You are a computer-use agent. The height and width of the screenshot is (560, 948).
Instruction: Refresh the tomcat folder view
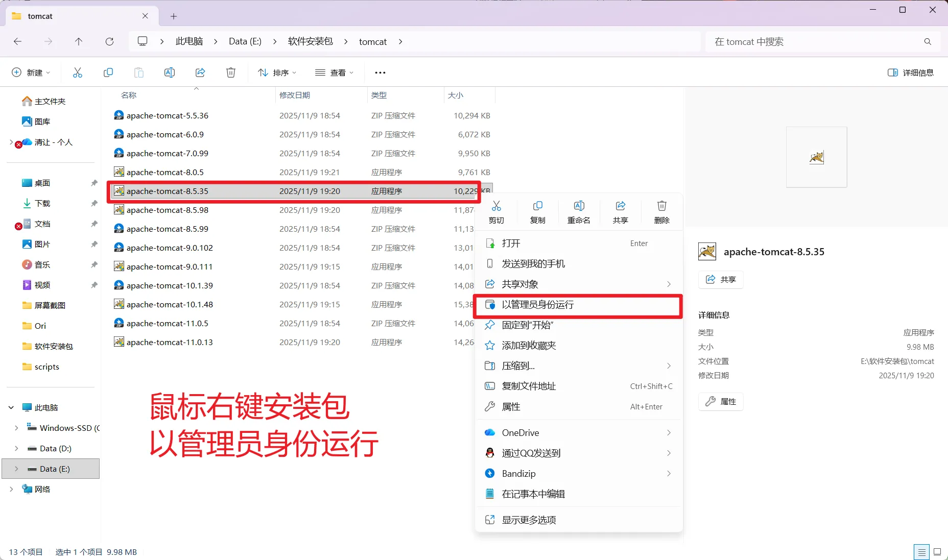click(x=109, y=42)
